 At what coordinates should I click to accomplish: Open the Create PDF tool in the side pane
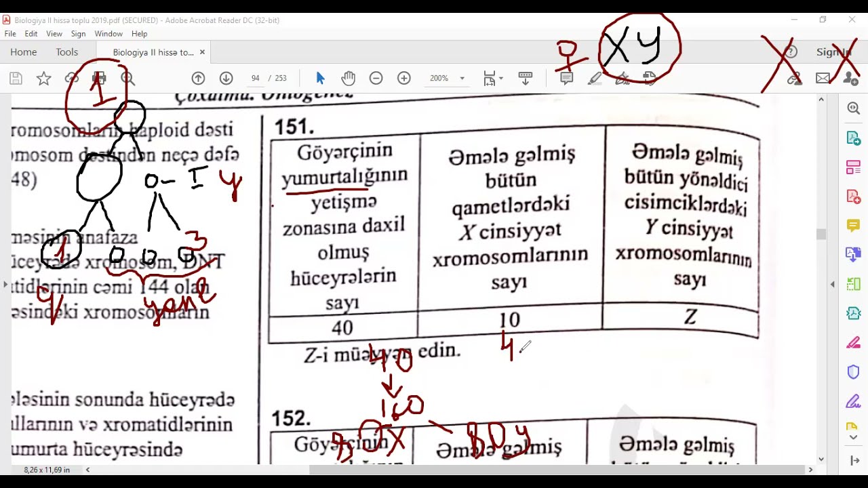853,197
